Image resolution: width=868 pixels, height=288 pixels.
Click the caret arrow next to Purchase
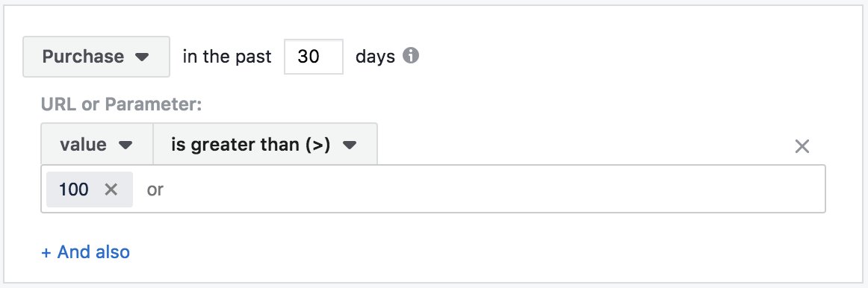pyautogui.click(x=142, y=57)
